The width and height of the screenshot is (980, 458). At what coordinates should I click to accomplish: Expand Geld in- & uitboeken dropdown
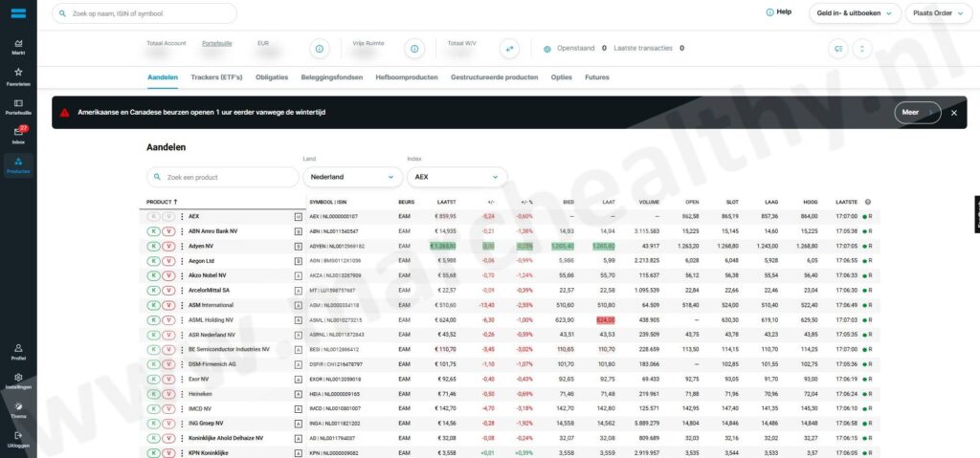pos(855,13)
